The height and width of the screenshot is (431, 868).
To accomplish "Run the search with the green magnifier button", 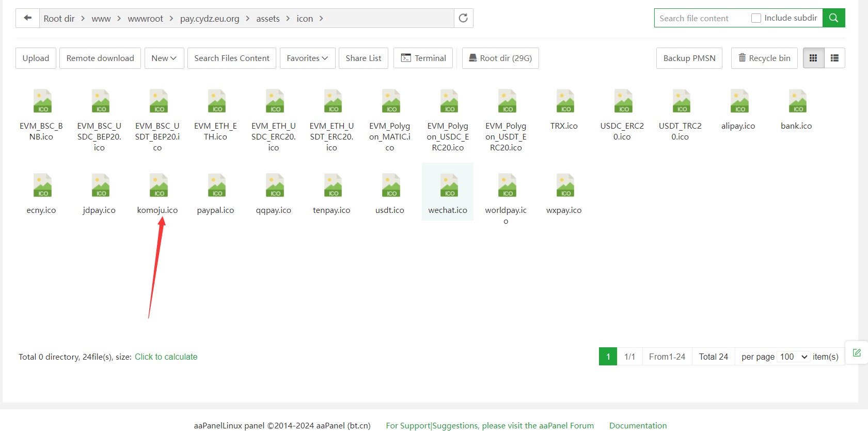I will tap(833, 18).
